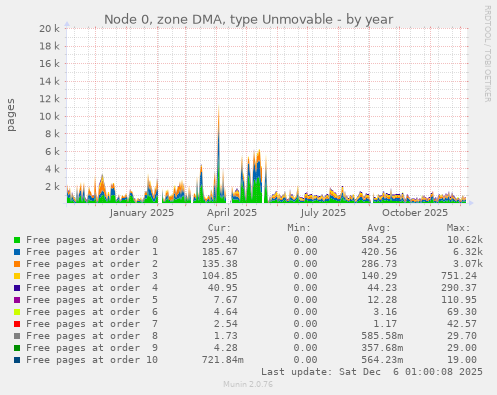Click the magenta order 5 legend swatch
The height and width of the screenshot is (395, 497).
(17, 300)
